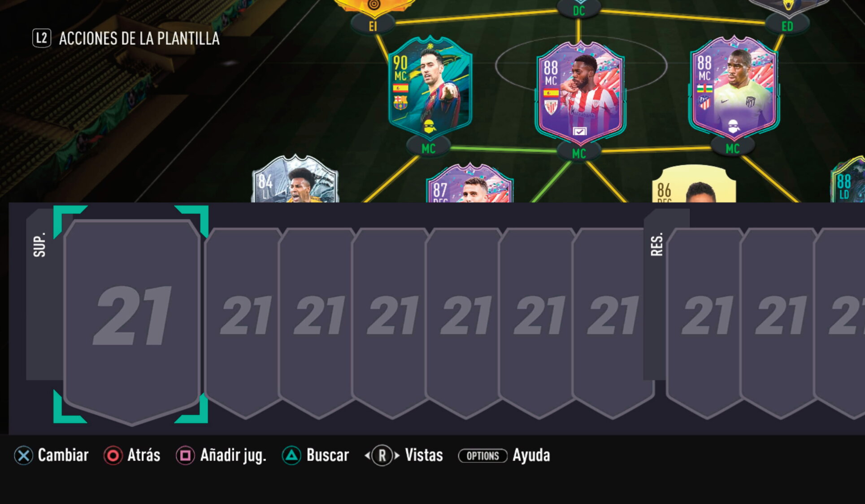Click the R stick icon for Vistas
Image resolution: width=865 pixels, height=504 pixels.
[x=382, y=456]
